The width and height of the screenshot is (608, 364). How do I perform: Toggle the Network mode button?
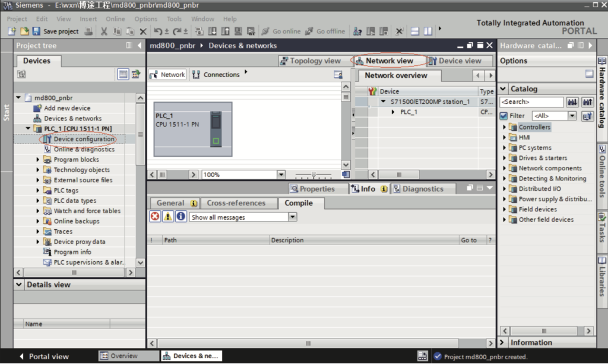click(x=167, y=75)
